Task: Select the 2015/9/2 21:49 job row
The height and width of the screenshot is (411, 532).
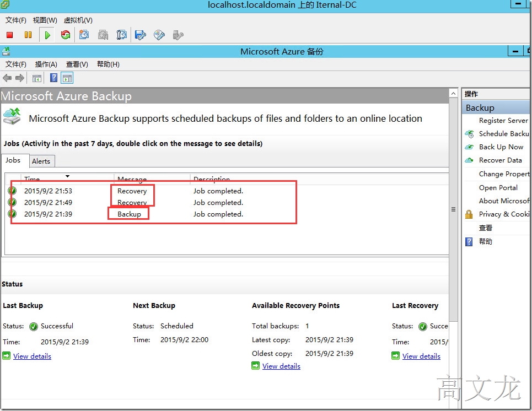Action: point(227,202)
